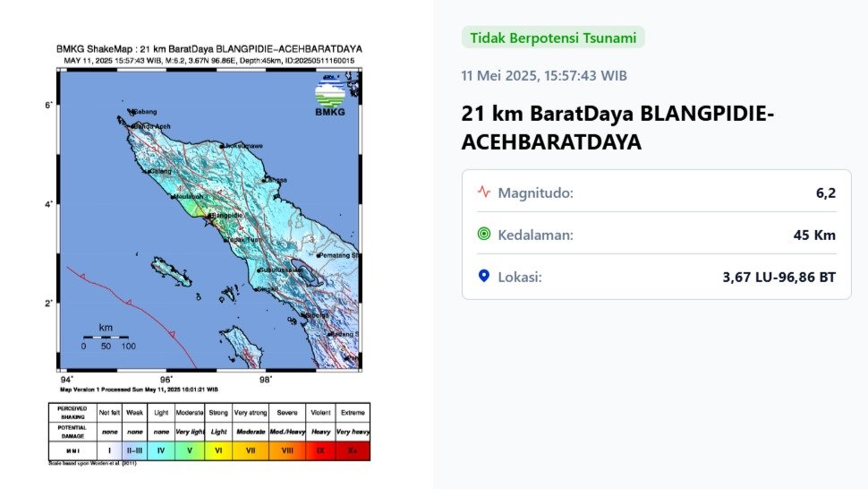Click the green depth target icon
Image resolution: width=868 pixels, height=489 pixels.
(x=484, y=234)
